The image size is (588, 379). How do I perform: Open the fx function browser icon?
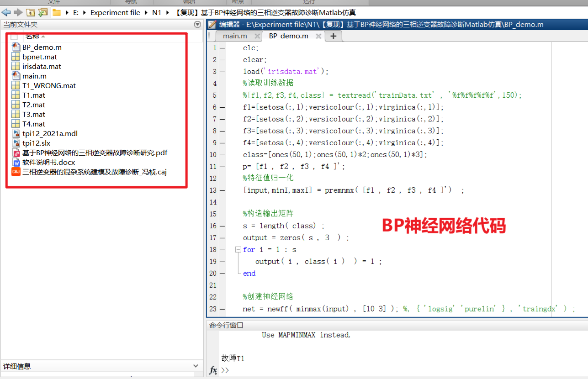(213, 370)
